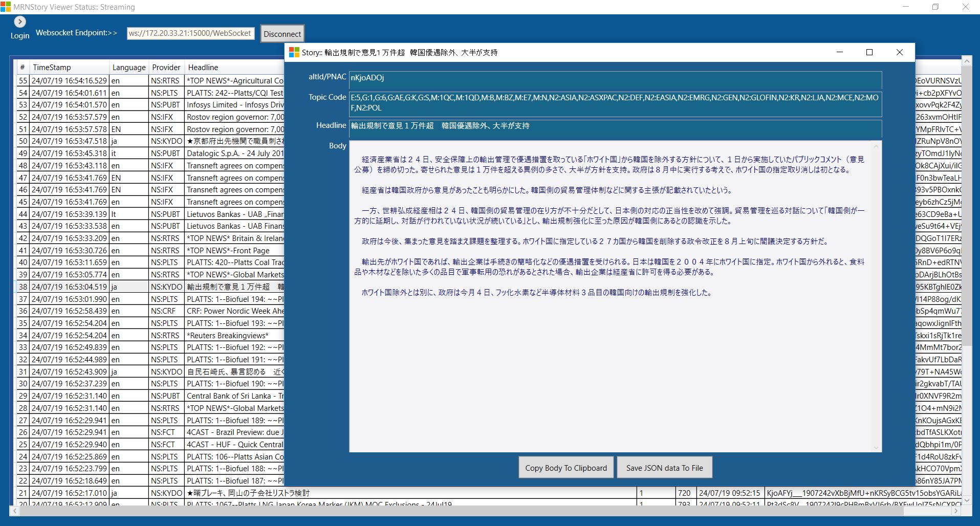Click Save JSON data To File button
Viewport: 980px width, 526px height.
pos(664,468)
